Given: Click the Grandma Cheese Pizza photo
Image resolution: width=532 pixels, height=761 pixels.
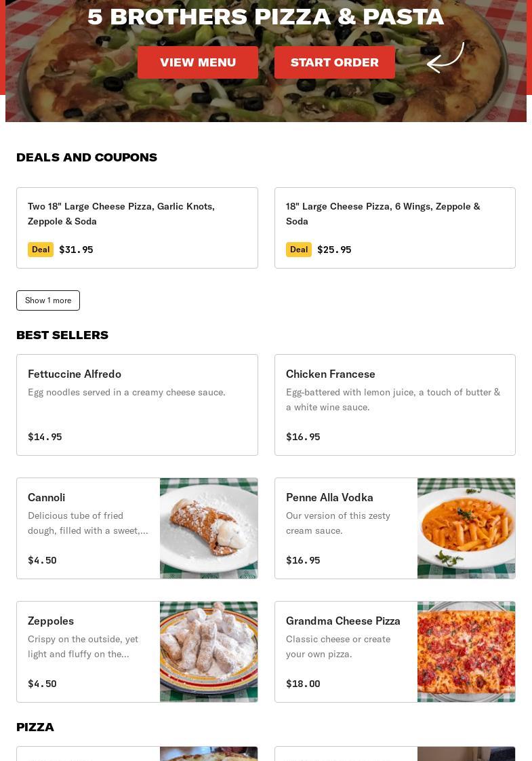Looking at the screenshot, I should point(466,652).
